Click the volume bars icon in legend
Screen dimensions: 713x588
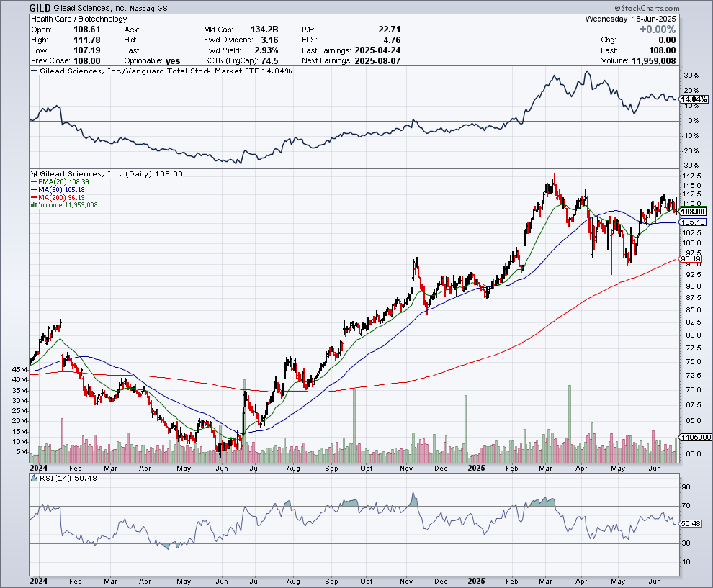tap(34, 205)
